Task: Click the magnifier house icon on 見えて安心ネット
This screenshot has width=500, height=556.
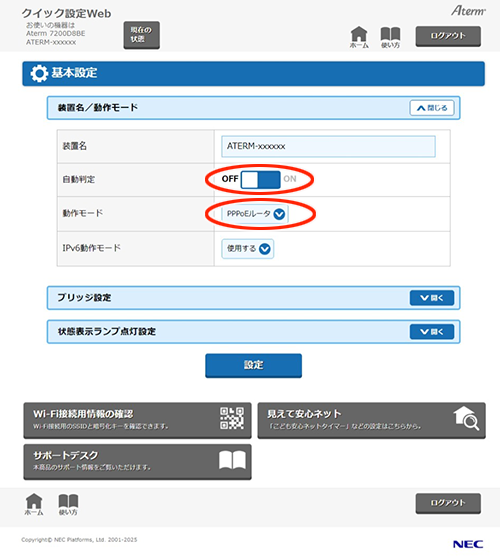Action: click(x=466, y=418)
